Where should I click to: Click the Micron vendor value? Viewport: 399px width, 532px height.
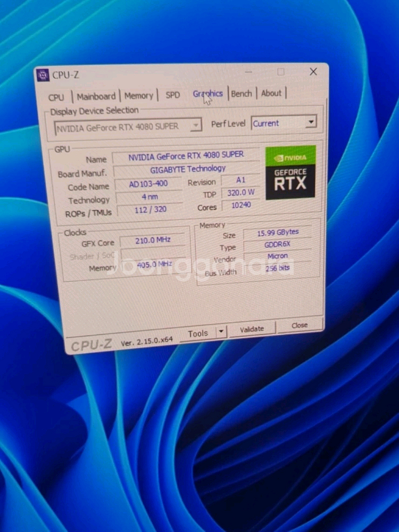coord(278,256)
